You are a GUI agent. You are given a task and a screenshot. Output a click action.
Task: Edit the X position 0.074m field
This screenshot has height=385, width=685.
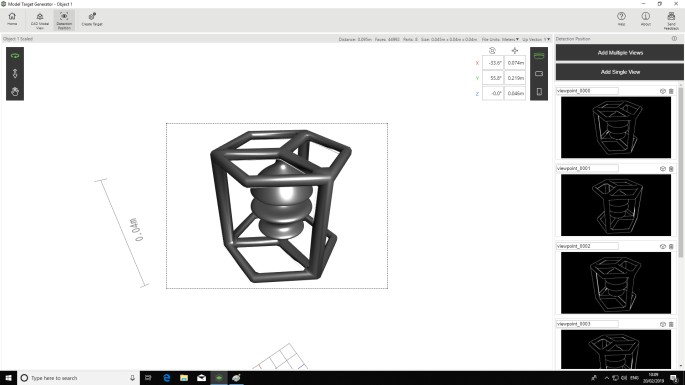coord(515,63)
